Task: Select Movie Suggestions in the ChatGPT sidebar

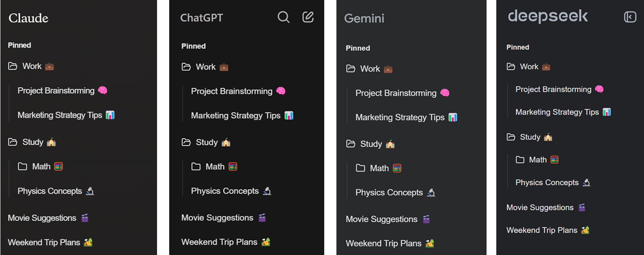Action: (x=217, y=218)
